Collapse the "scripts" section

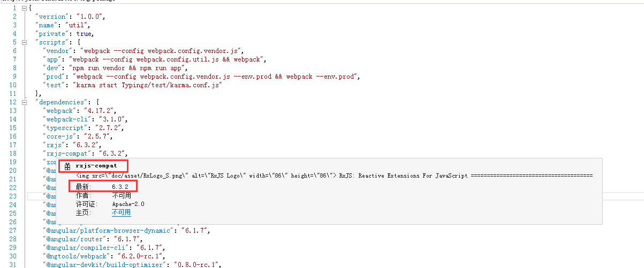coord(24,42)
